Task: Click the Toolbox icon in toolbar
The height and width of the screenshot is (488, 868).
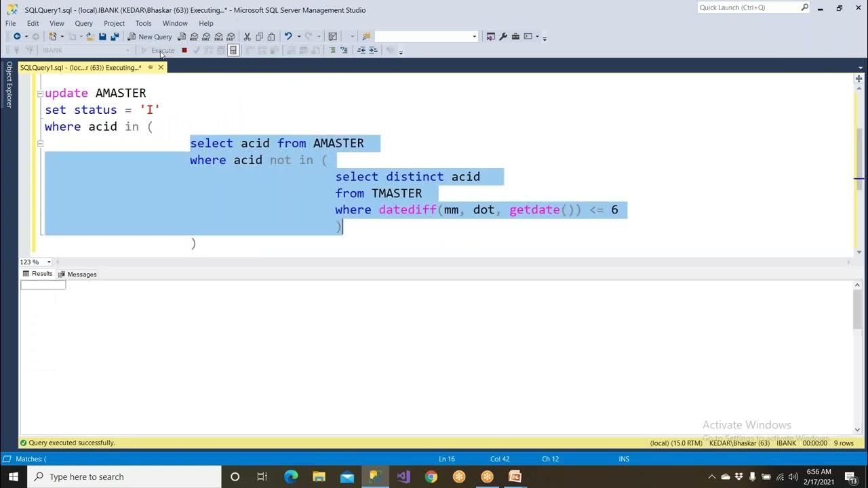Action: [515, 37]
